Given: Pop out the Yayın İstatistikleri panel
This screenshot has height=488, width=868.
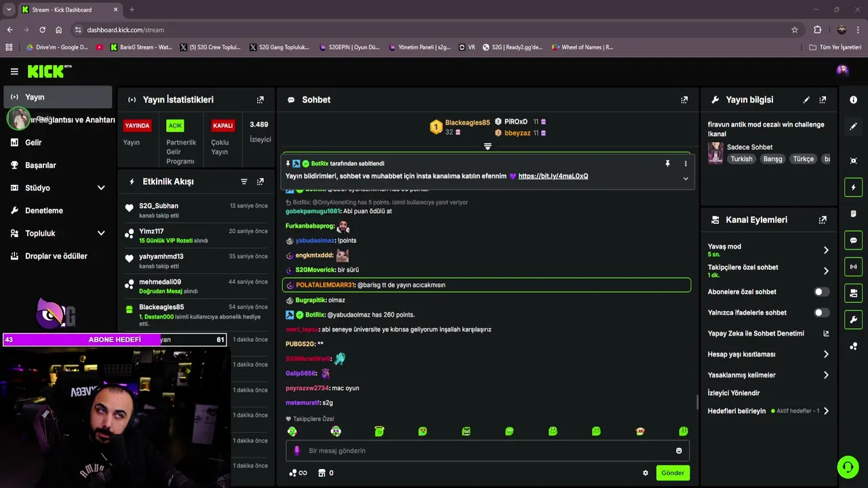Looking at the screenshot, I should tap(260, 100).
